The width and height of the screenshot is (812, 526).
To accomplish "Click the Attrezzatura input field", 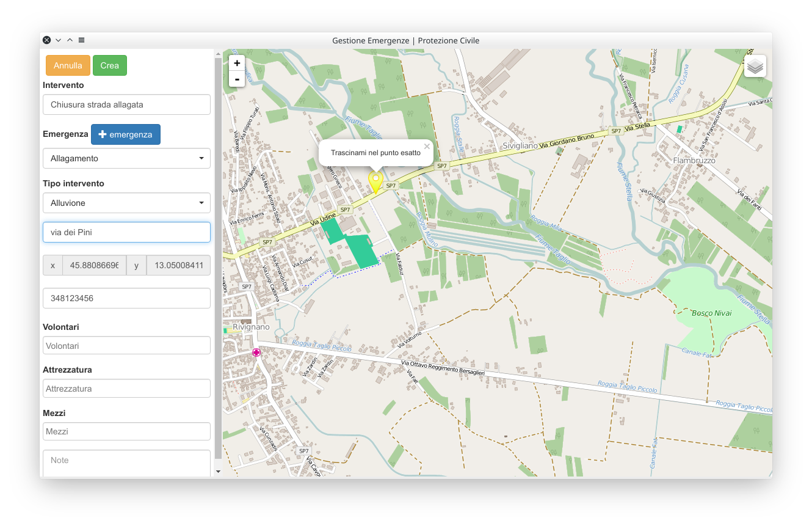I will coord(126,389).
